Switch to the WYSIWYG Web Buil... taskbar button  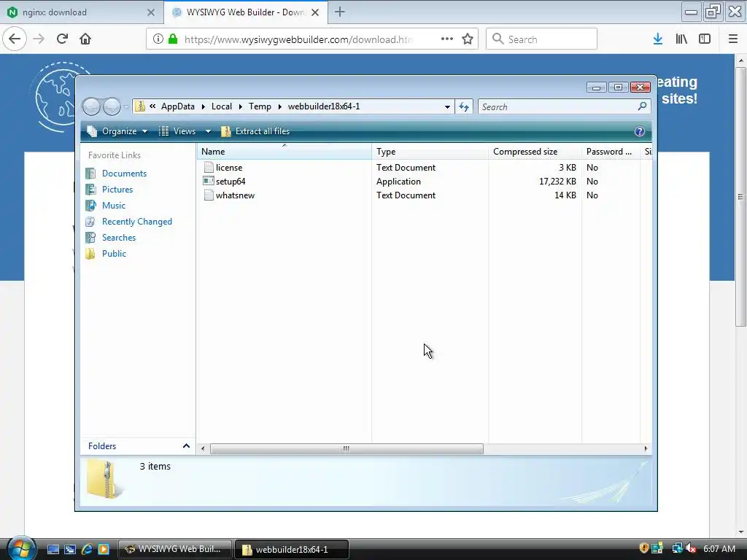(x=174, y=549)
